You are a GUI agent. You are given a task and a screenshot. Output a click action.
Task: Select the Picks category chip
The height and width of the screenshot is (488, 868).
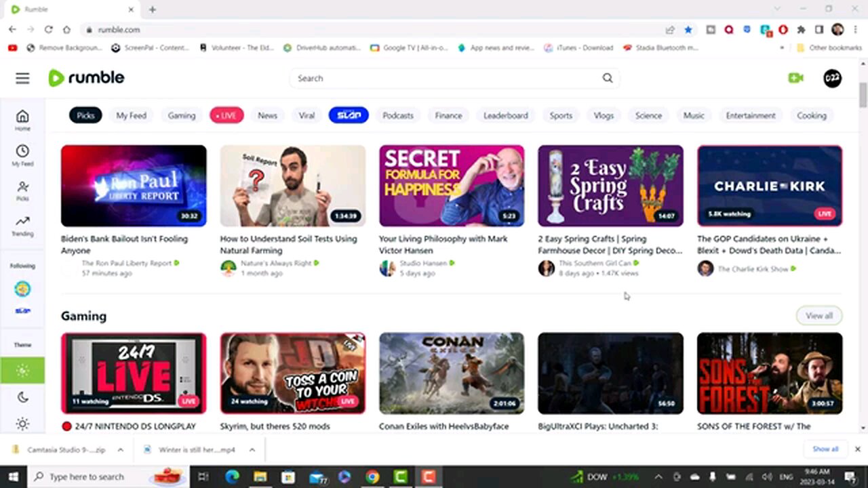pos(85,115)
